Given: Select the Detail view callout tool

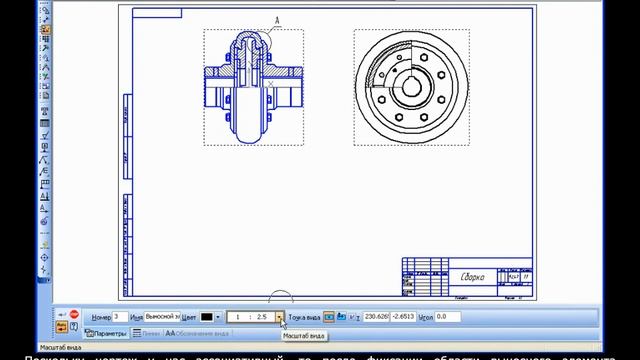Looking at the screenshot, I should [x=45, y=221].
